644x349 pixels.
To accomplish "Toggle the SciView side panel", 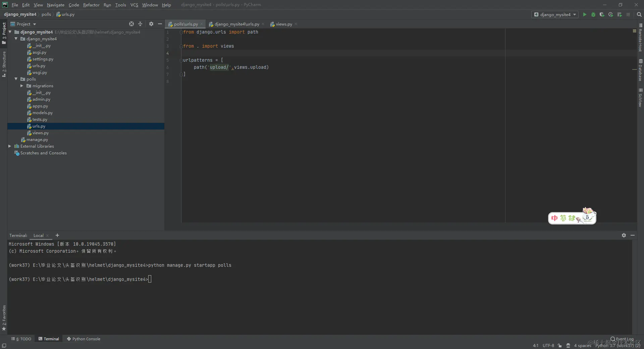I will (640, 98).
